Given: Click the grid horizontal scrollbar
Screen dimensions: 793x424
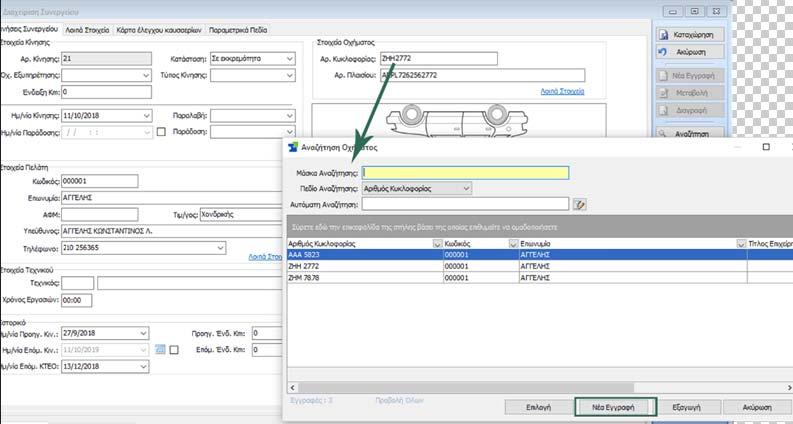Looking at the screenshot, I should tap(465, 388).
